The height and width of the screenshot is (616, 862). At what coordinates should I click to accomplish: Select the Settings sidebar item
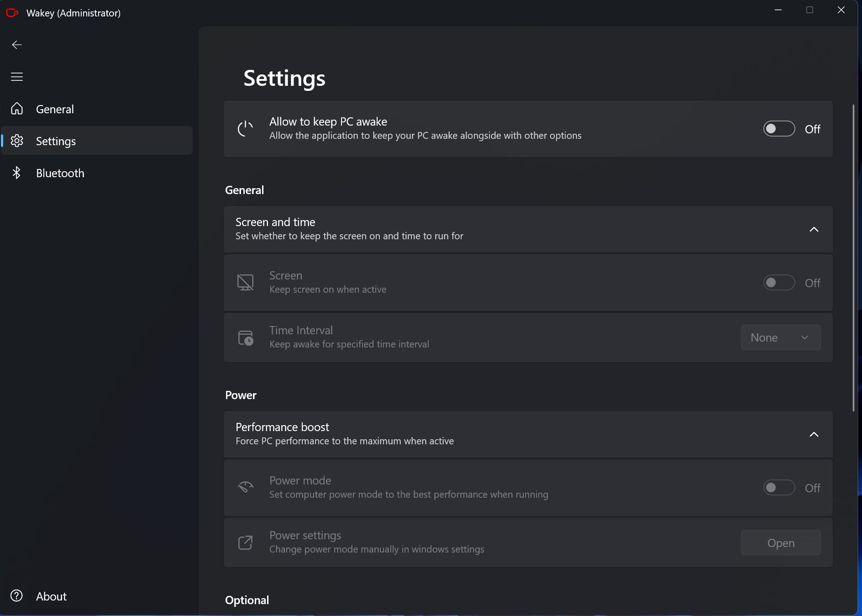click(x=56, y=141)
